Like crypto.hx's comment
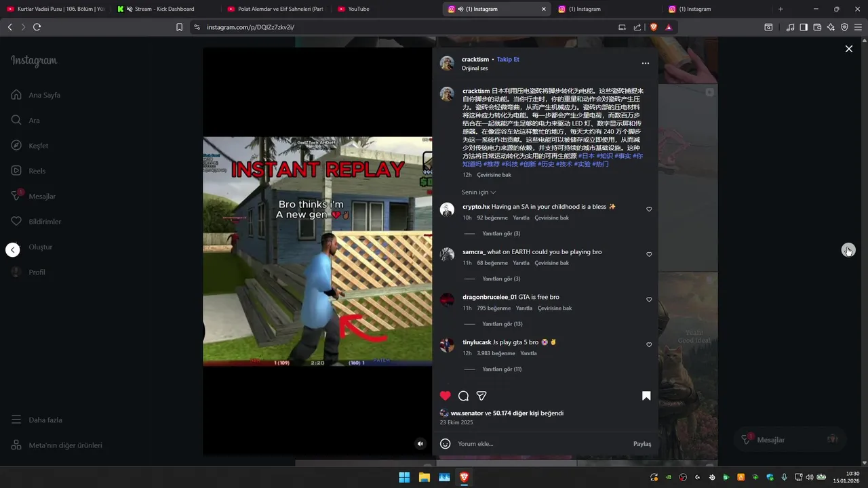868x488 pixels. click(x=649, y=209)
